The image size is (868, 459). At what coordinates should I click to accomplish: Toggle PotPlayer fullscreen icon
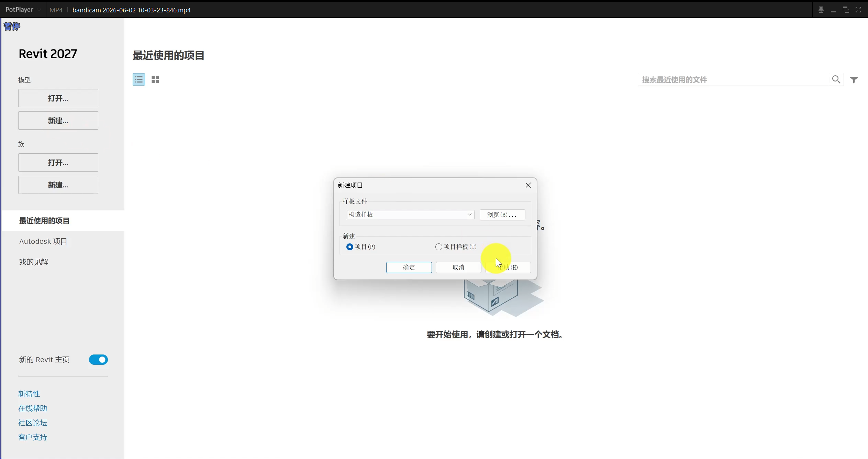tap(858, 10)
